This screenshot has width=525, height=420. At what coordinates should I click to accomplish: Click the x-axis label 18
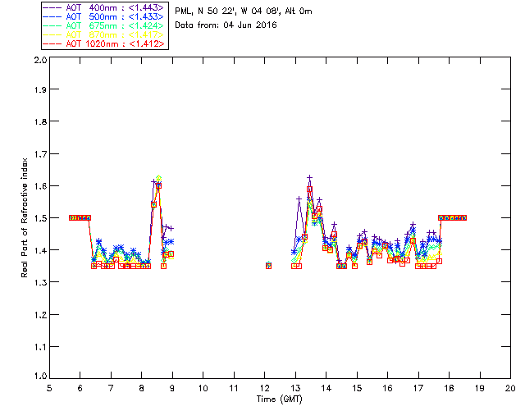tap(449, 388)
